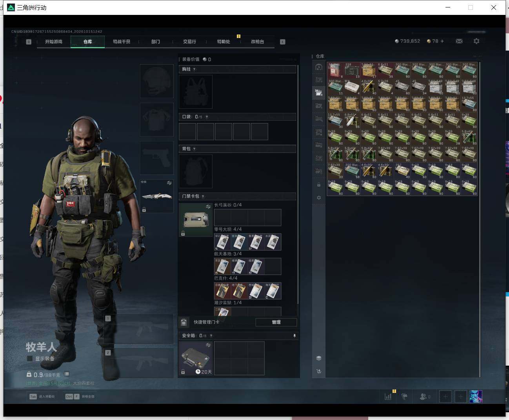The image size is (509, 420).
Task: Click the empty primary weapon slot 1
Action: pos(139,329)
